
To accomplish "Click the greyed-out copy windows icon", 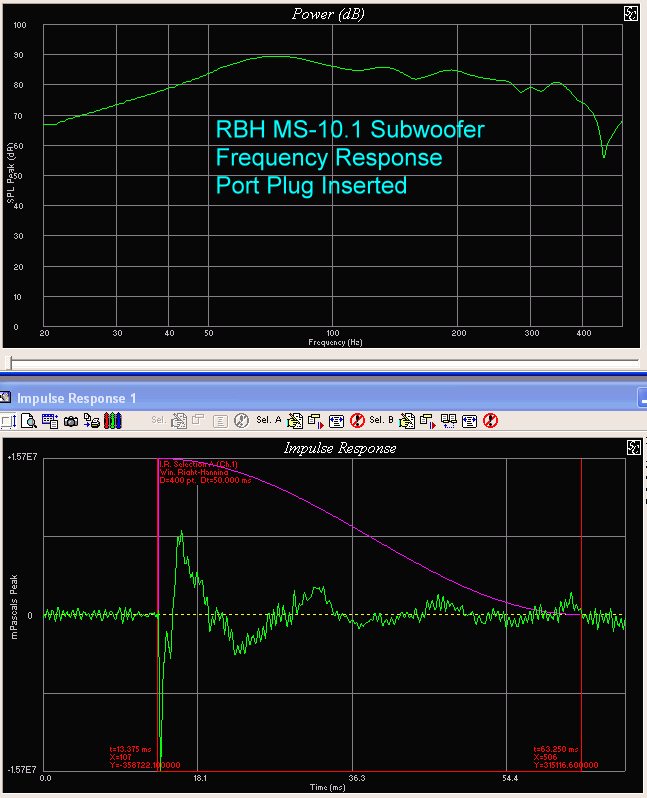I will pos(198,420).
